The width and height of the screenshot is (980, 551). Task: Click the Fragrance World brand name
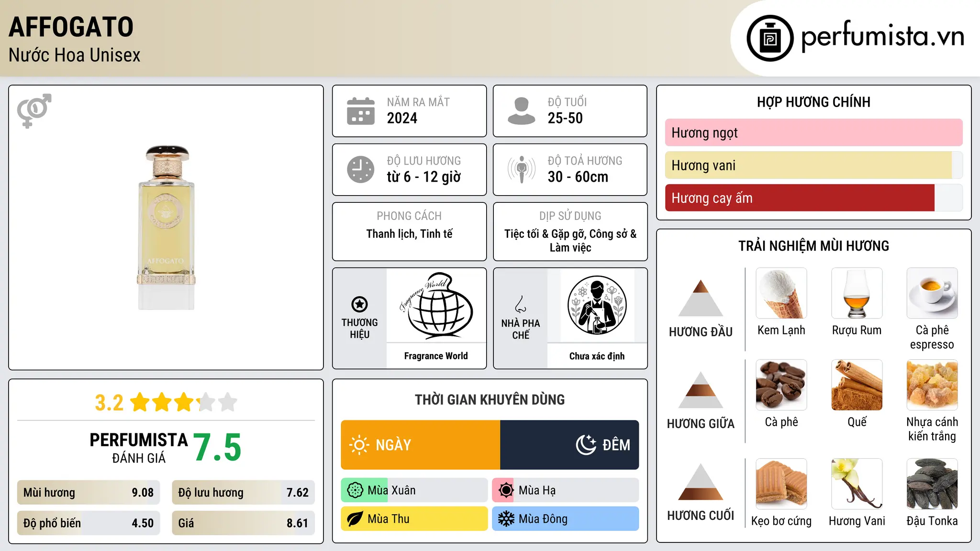point(436,356)
